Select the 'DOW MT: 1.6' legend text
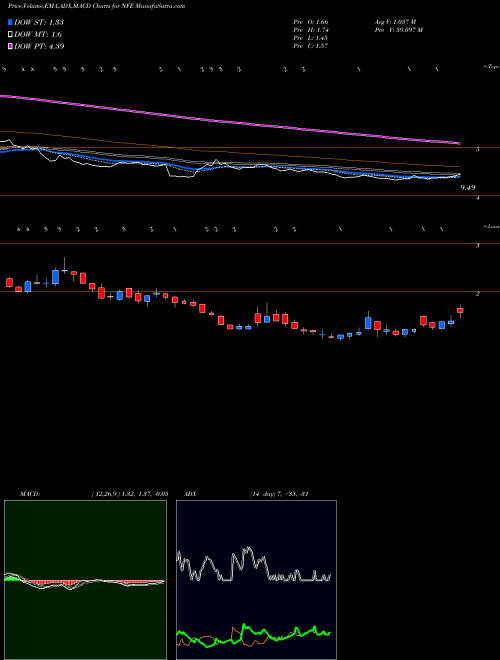 (38, 35)
